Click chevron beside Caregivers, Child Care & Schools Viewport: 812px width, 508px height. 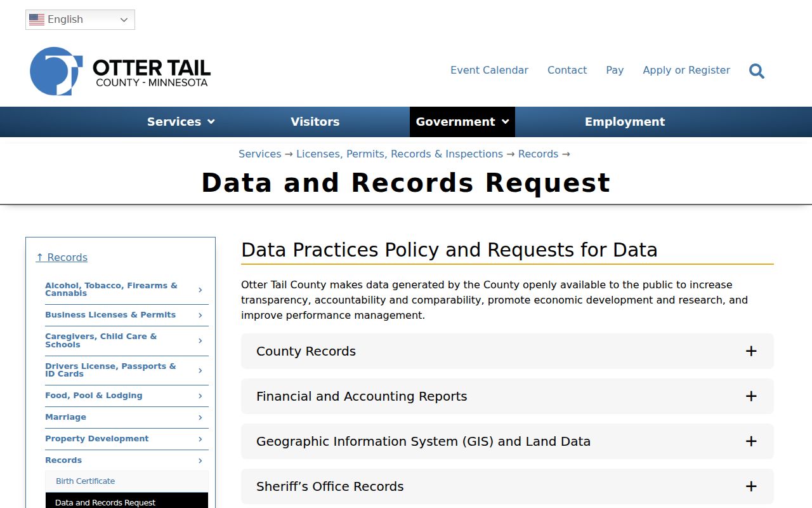pos(200,340)
